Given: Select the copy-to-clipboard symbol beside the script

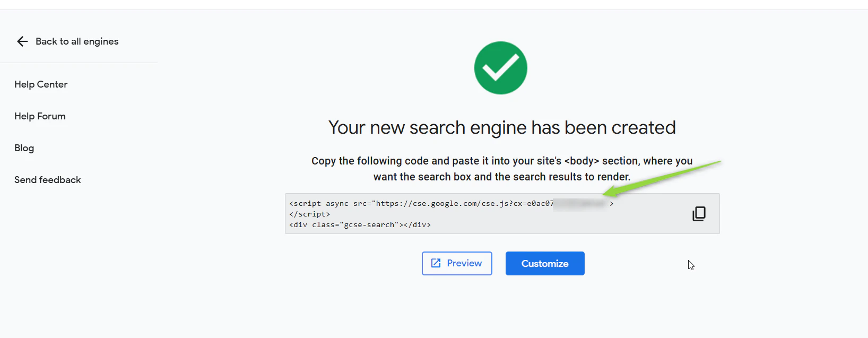Looking at the screenshot, I should click(699, 213).
